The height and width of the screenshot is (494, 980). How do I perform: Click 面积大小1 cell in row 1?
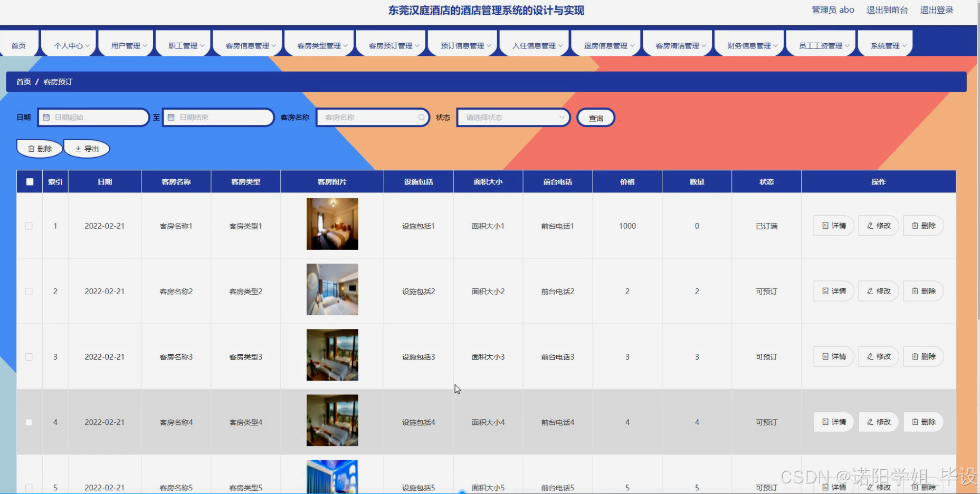tap(488, 226)
